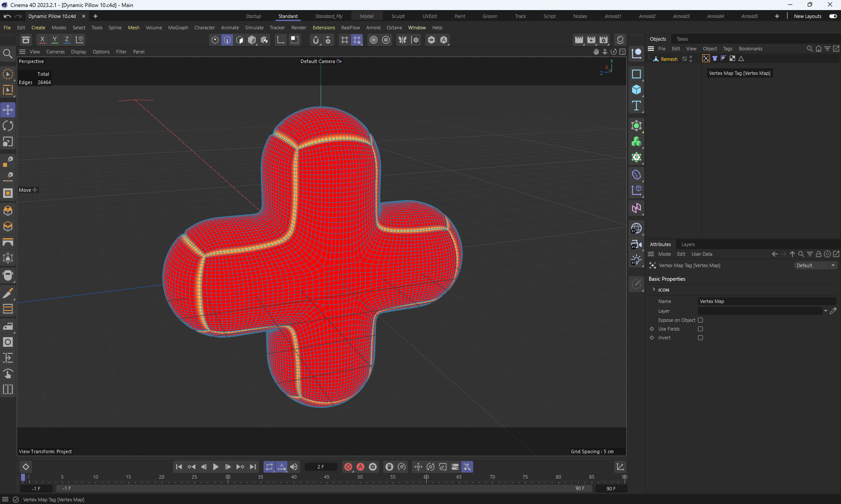Toggle the New Layouts switch

click(x=833, y=16)
